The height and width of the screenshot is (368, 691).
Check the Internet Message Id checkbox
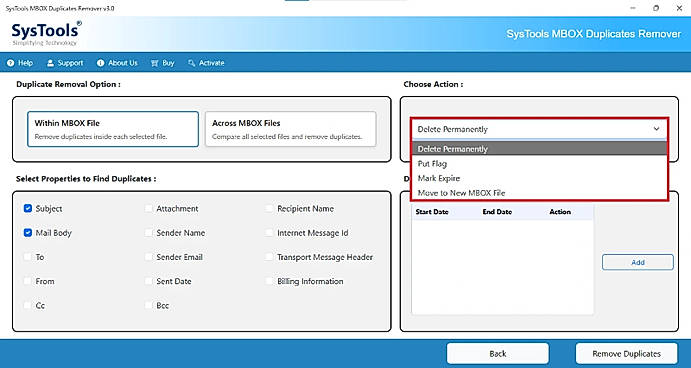pyautogui.click(x=269, y=233)
